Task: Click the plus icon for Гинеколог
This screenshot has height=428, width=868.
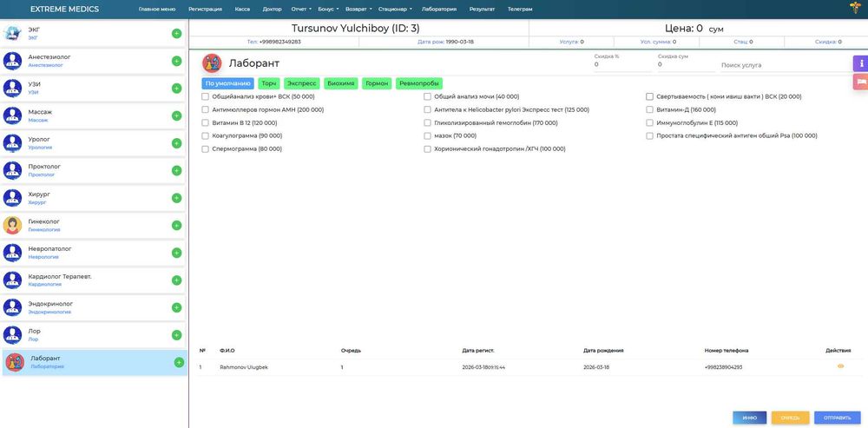Action: pyautogui.click(x=176, y=226)
